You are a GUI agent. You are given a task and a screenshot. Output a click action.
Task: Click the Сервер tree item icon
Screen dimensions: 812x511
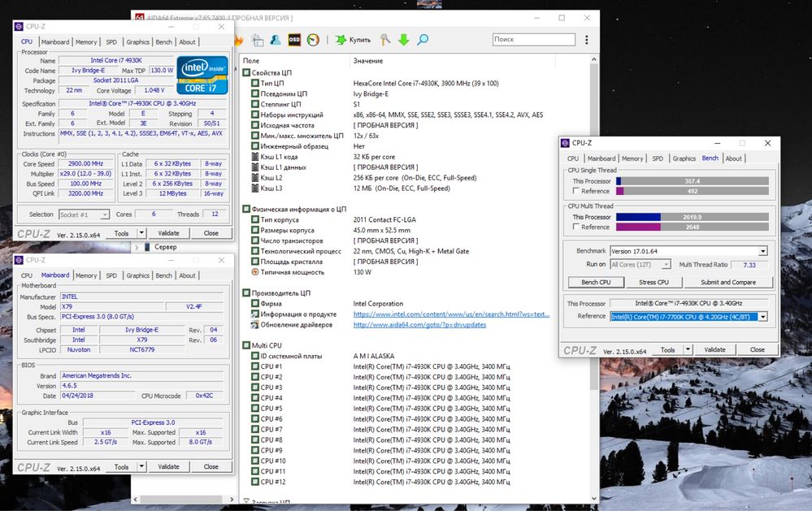[x=147, y=247]
